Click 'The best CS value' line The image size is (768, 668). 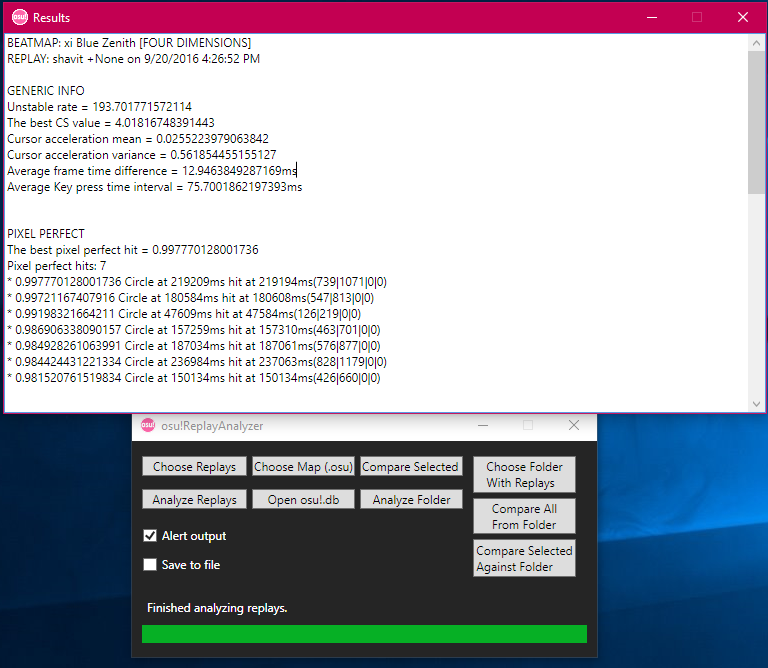click(x=111, y=122)
